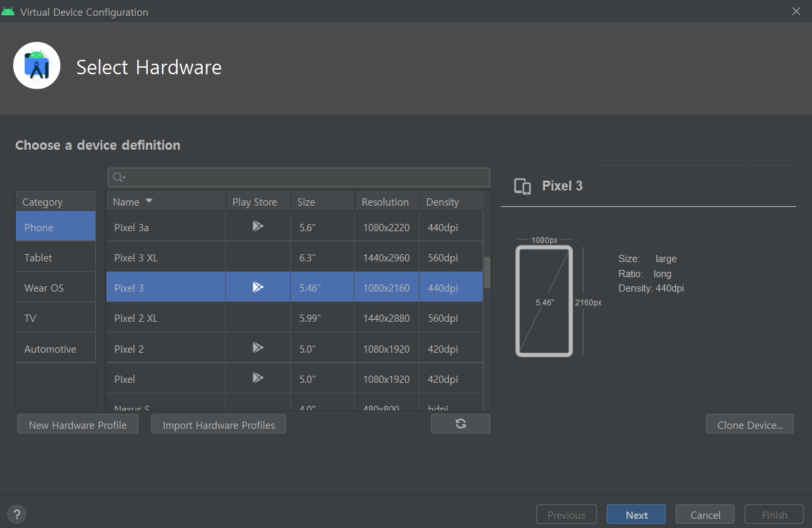
Task: Sort by the Size column header
Action: [322, 202]
